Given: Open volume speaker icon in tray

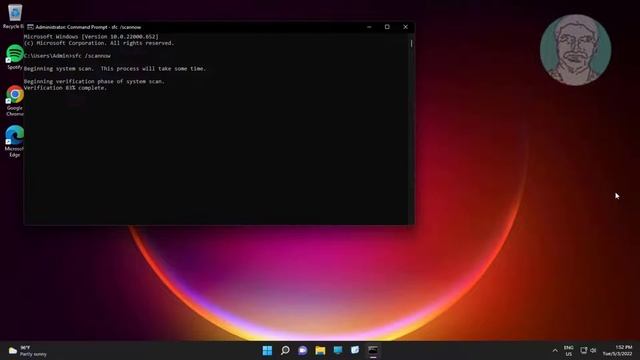Looking at the screenshot, I should coord(593,350).
